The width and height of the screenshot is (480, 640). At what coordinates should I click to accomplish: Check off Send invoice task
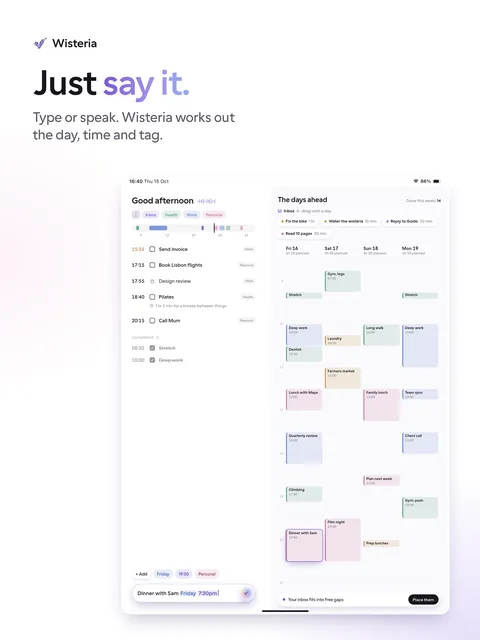[152, 249]
